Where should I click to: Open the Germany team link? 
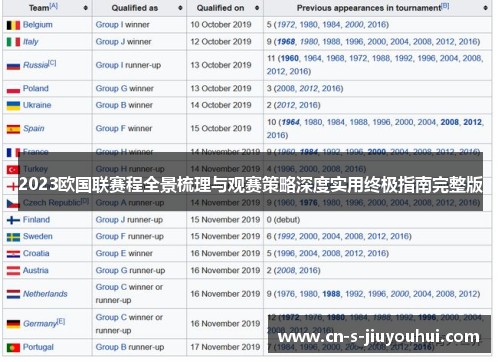click(40, 324)
